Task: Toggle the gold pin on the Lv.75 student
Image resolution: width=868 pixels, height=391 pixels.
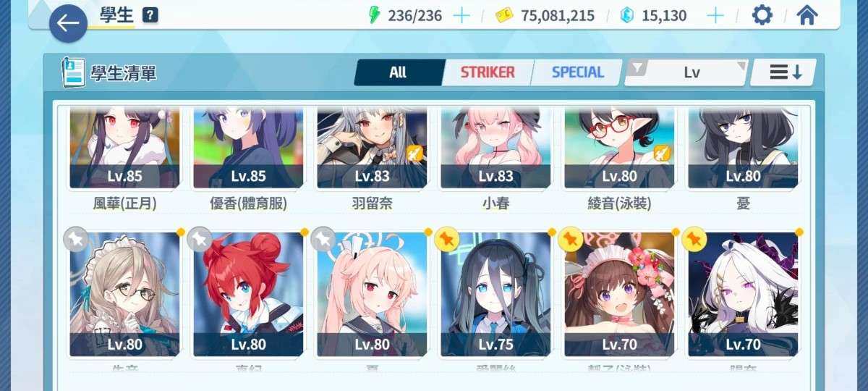Action: pos(446,238)
